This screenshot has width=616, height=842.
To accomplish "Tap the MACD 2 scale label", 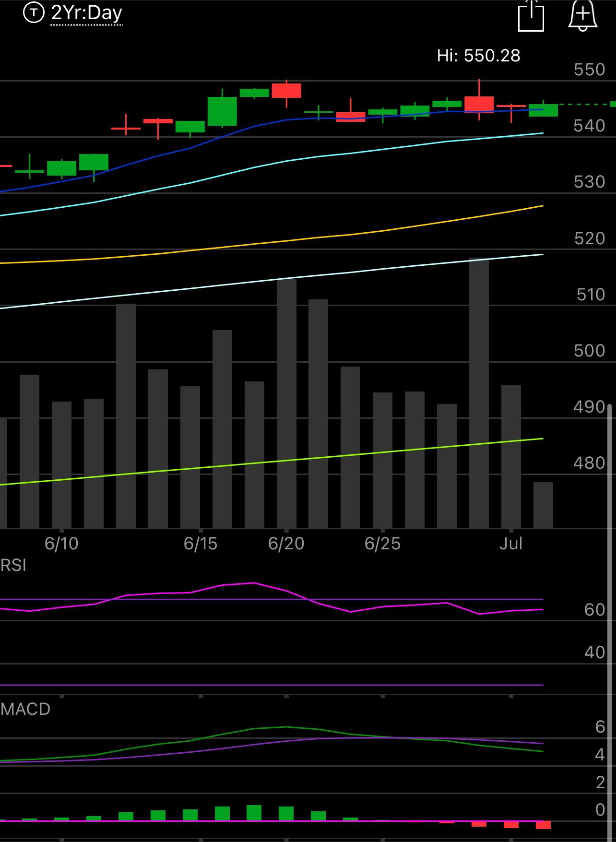I will (x=600, y=783).
